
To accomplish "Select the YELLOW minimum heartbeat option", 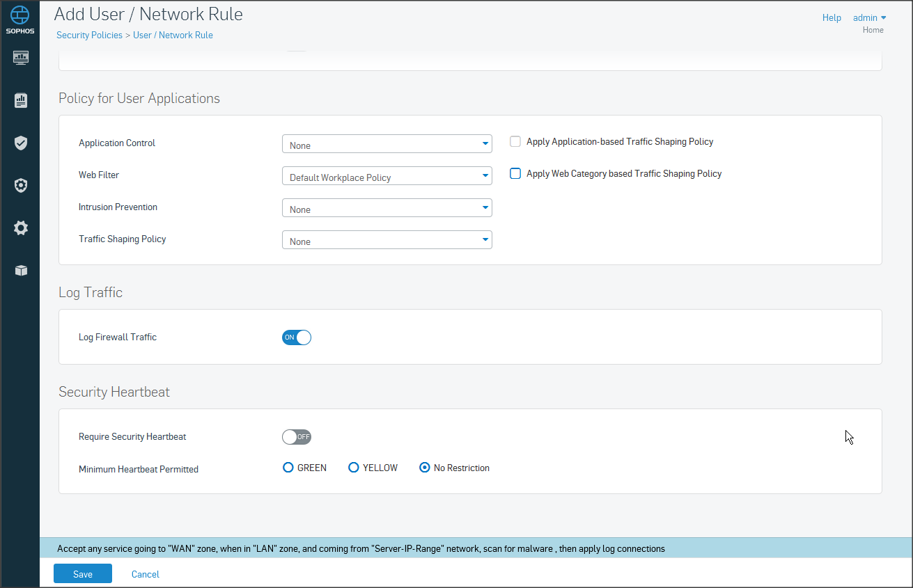I will [354, 468].
